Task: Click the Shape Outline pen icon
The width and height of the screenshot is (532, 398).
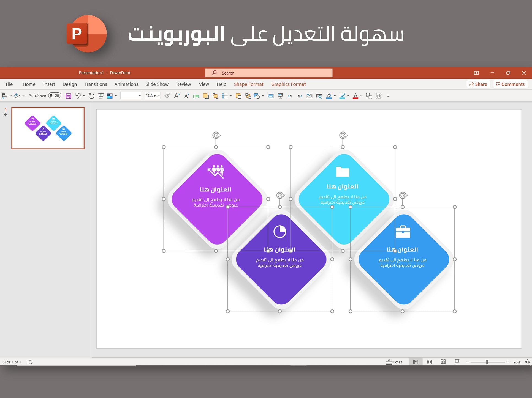Action: [x=342, y=96]
